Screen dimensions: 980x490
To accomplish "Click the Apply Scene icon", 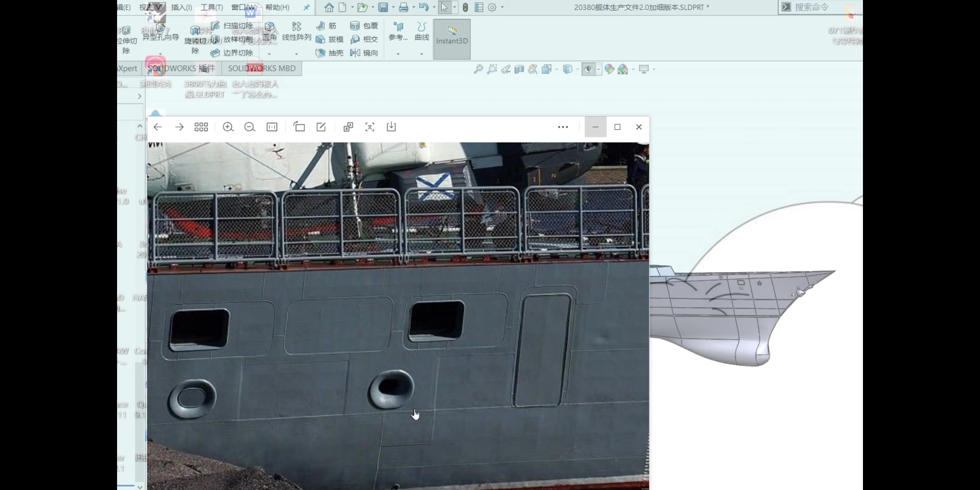I will point(623,69).
